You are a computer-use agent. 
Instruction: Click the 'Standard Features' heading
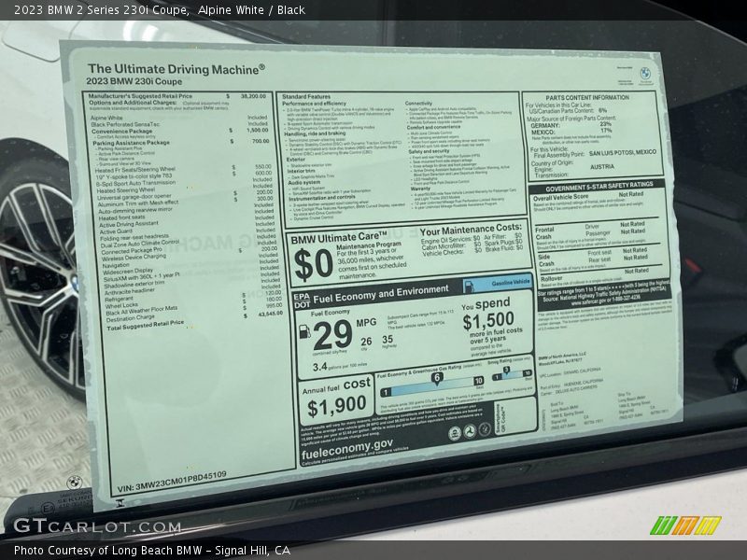pos(306,97)
